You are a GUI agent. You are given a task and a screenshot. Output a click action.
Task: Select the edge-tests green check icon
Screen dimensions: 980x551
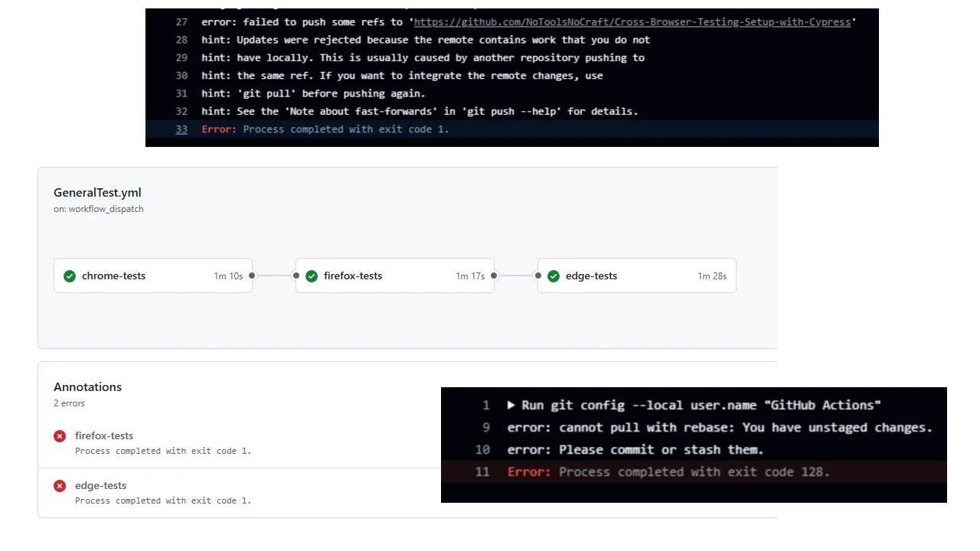coord(554,276)
